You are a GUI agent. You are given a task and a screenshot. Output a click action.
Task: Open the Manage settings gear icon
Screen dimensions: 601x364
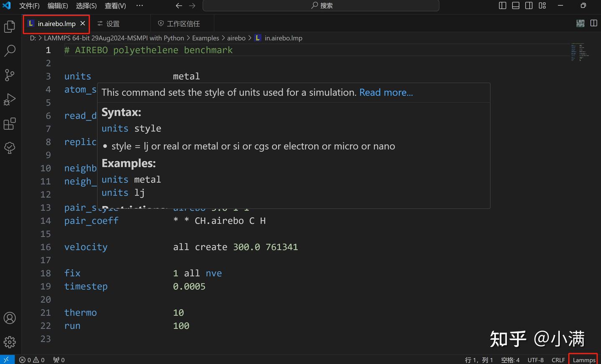point(9,342)
